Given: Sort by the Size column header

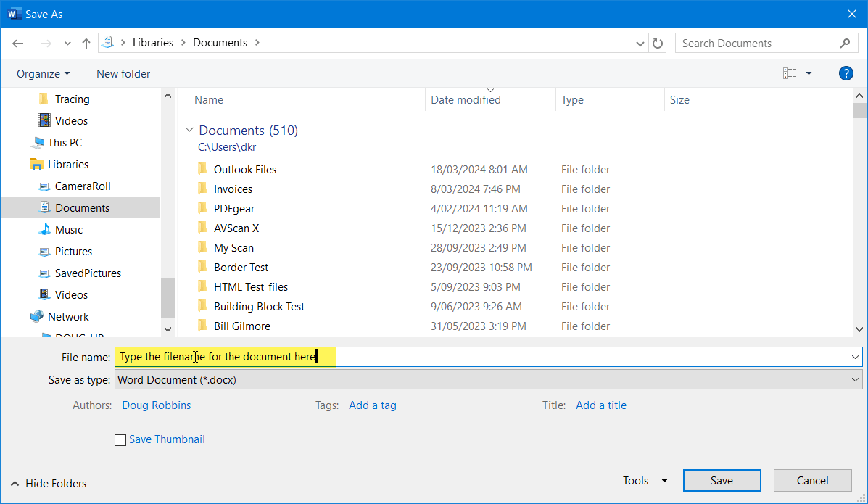Looking at the screenshot, I should click(x=679, y=99).
